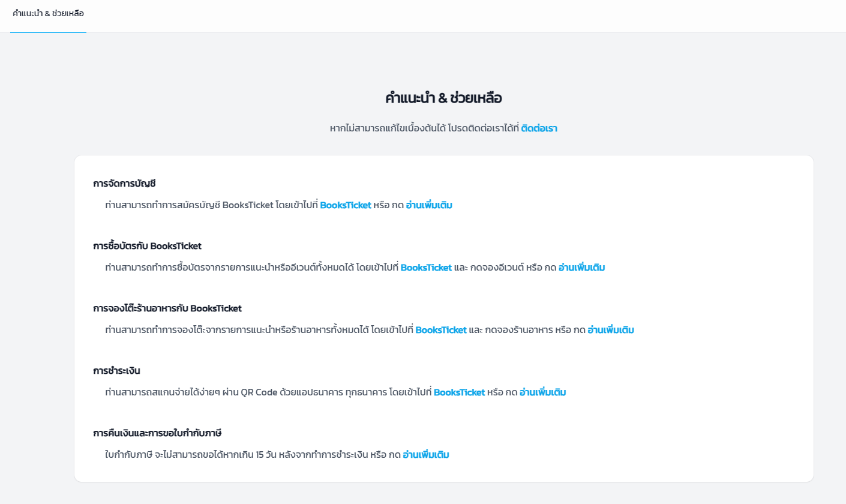Open BooksTicket link in restaurant table booking text
Viewport: 846px width, 504px height.
click(x=440, y=330)
